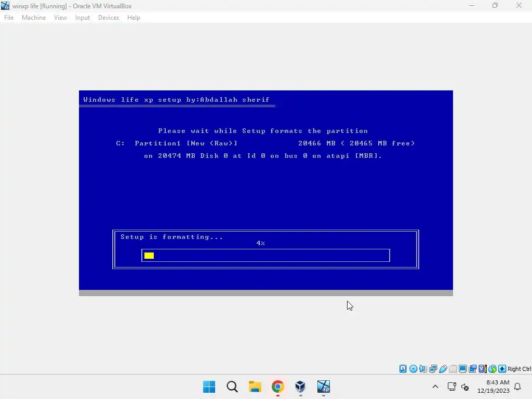This screenshot has width=532, height=399.
Task: Click the VirtualBox window title icon
Action: [x=5, y=6]
